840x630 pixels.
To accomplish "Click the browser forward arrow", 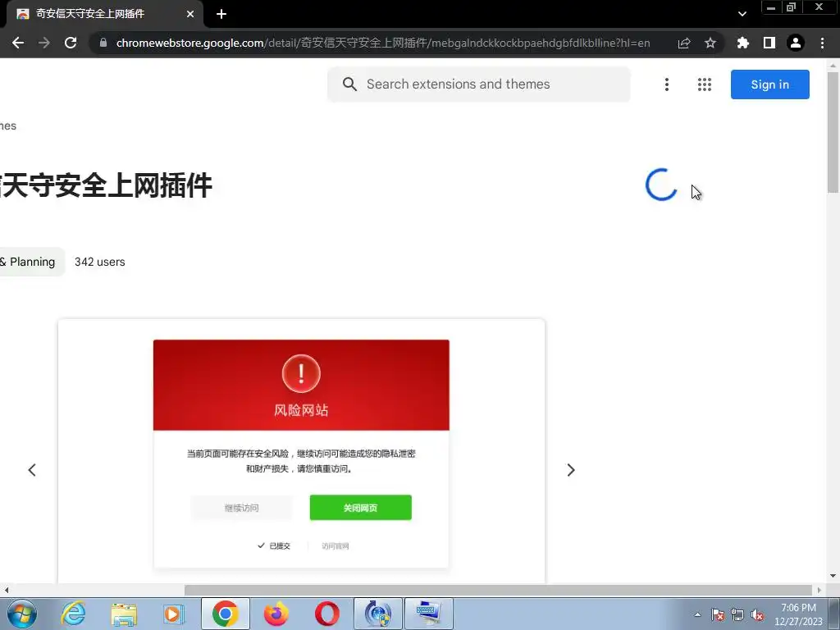I will click(44, 43).
